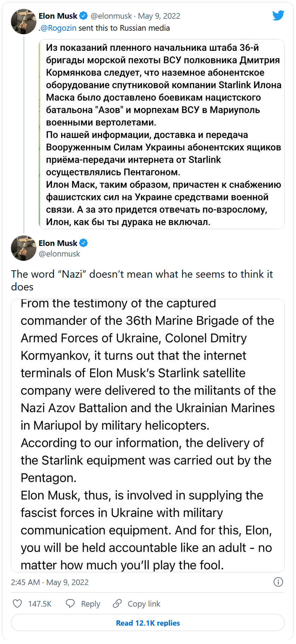Open the @Rogozin mention link
Image resolution: width=296 pixels, height=644 pixels.
click(x=58, y=28)
